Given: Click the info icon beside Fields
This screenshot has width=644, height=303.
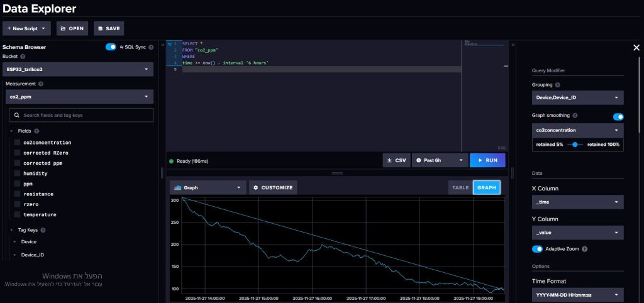Looking at the screenshot, I should coord(36,131).
